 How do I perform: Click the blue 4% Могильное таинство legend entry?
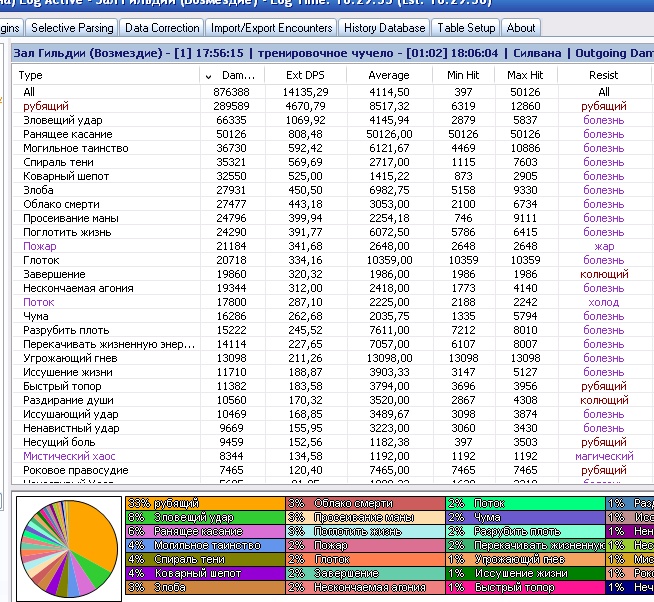tap(205, 545)
